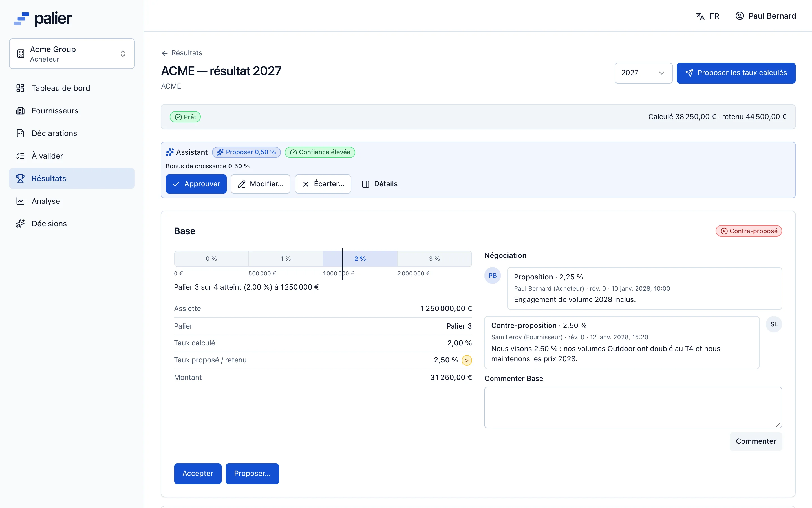Switch language via FR label
The image size is (812, 508).
(x=714, y=16)
